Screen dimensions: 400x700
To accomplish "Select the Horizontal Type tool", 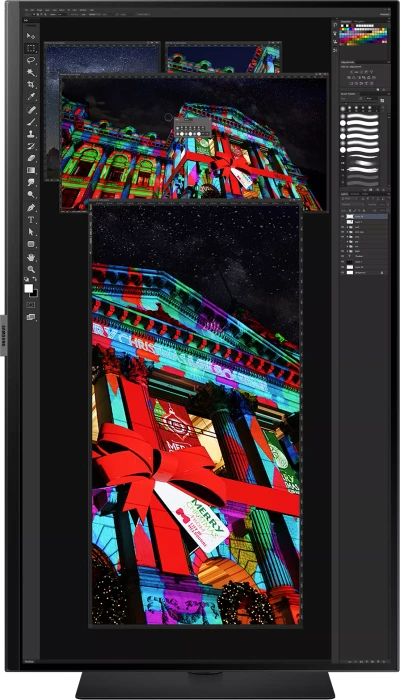I will point(31,220).
